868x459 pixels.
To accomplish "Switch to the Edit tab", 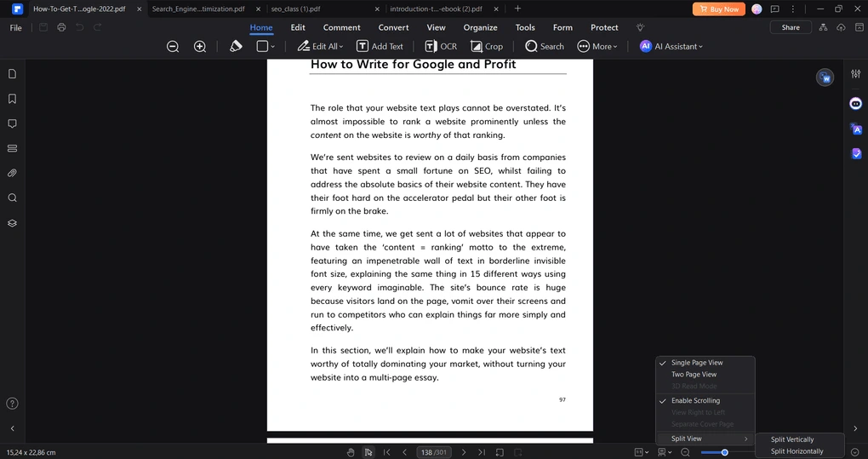I will click(298, 28).
